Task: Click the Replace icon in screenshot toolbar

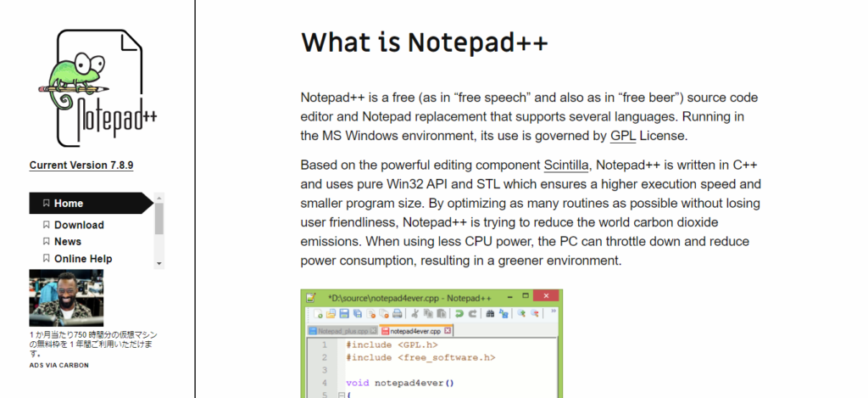Action: pos(504,314)
